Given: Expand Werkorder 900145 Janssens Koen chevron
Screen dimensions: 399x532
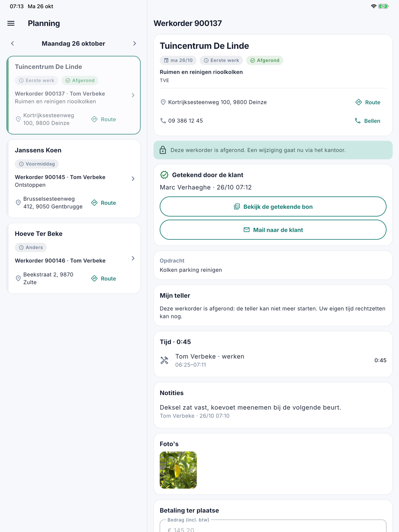Looking at the screenshot, I should [x=133, y=179].
